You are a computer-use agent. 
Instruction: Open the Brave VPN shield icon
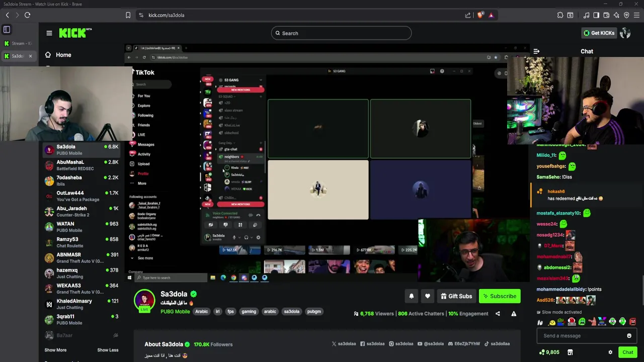pos(626,15)
